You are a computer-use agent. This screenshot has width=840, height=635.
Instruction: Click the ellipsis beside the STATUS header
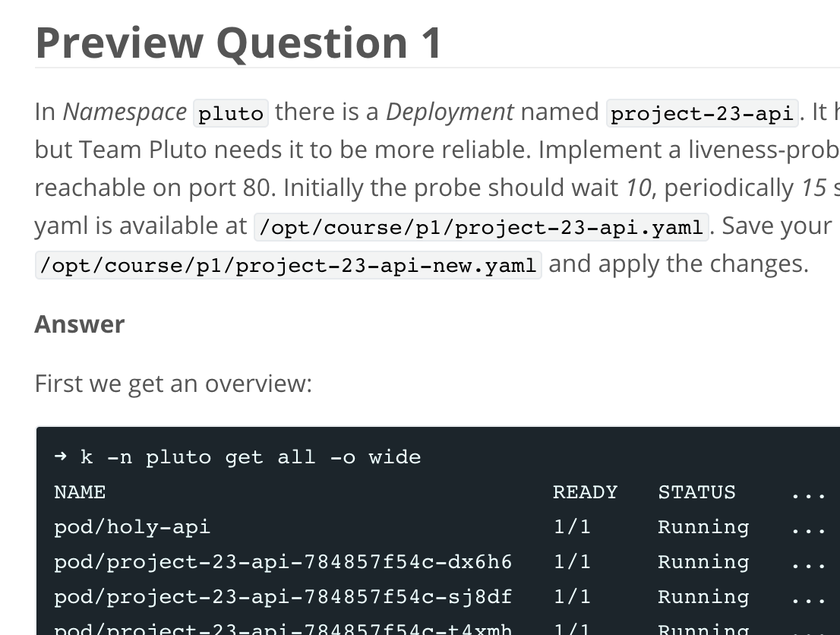pos(807,492)
